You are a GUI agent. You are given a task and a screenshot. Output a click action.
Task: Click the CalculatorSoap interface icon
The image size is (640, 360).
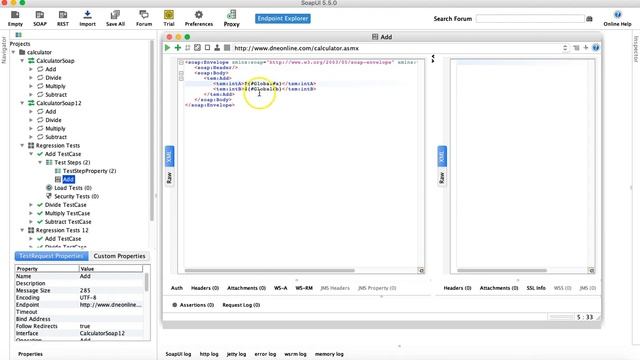tap(31, 61)
